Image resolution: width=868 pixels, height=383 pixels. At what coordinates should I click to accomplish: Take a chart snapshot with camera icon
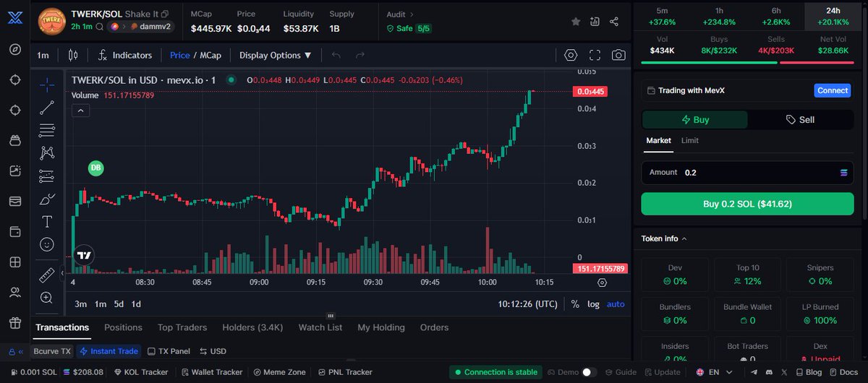[618, 55]
